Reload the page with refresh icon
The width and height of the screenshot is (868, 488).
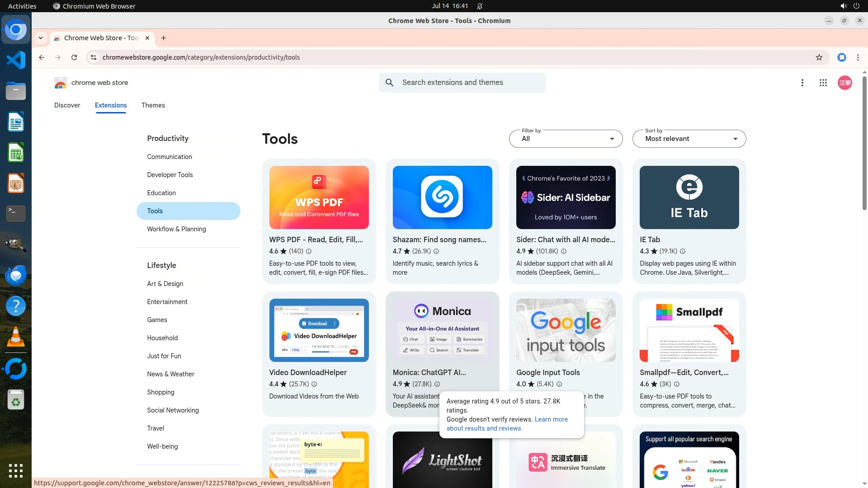click(x=74, y=57)
